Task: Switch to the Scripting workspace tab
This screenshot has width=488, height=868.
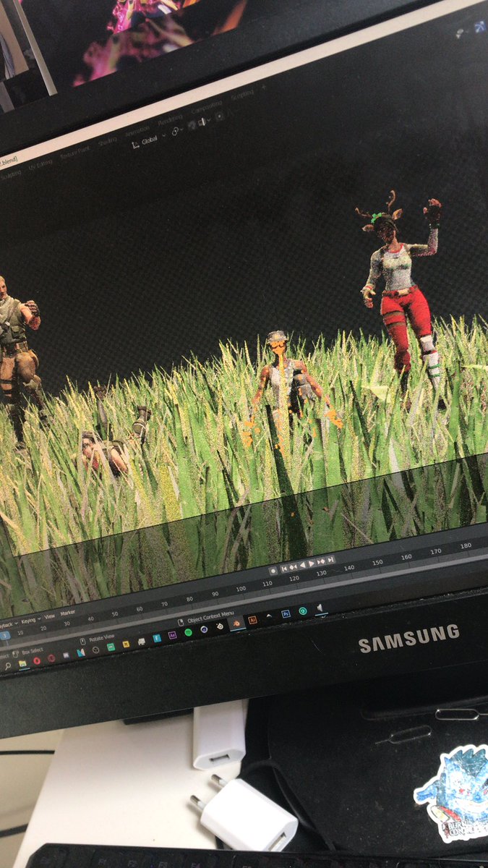Action: [242, 95]
